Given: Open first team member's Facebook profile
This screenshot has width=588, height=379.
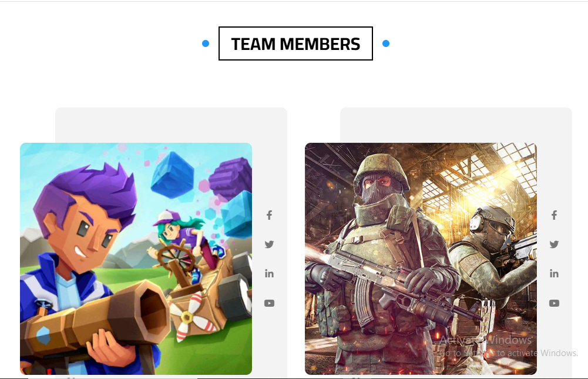Looking at the screenshot, I should [x=269, y=215].
